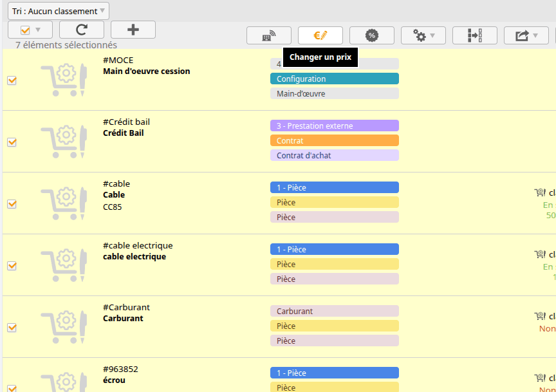556x392 pixels.
Task: Click the stock cart icon in Carburant row
Action: click(540, 316)
